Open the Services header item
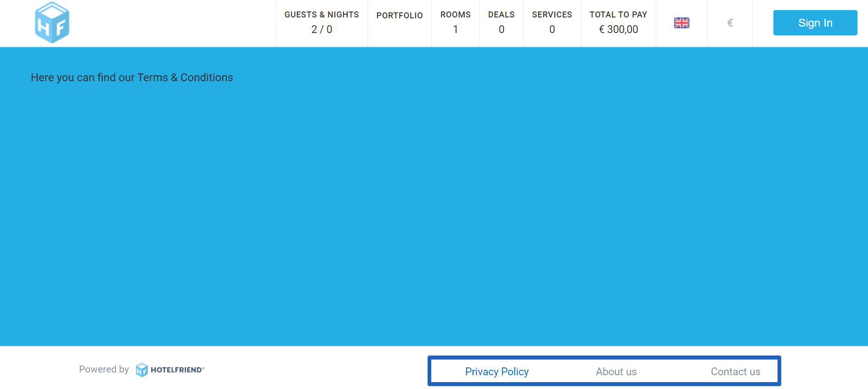This screenshot has height=389, width=868. point(552,23)
